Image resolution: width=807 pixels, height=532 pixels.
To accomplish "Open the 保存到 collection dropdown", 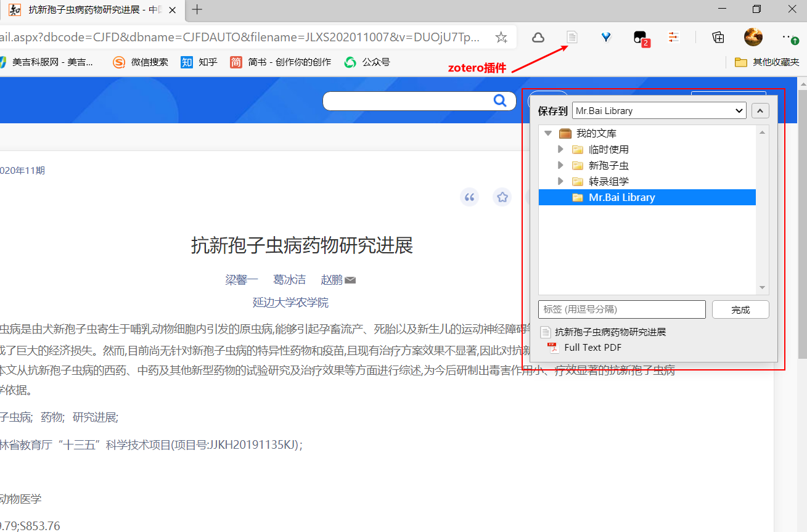I will click(x=659, y=111).
